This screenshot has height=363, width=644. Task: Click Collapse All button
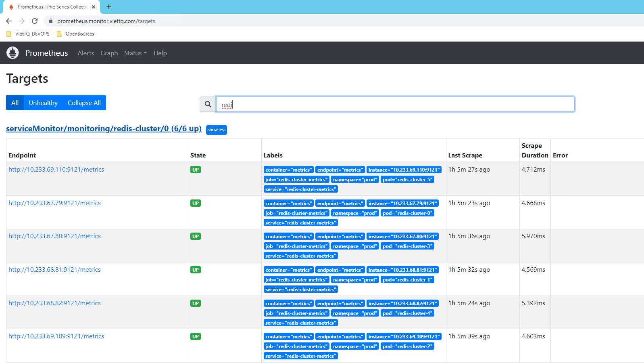pyautogui.click(x=84, y=103)
